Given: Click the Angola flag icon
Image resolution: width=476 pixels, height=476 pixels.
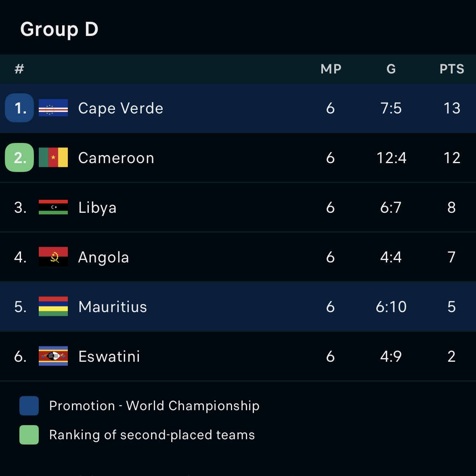Looking at the screenshot, I should [53, 257].
